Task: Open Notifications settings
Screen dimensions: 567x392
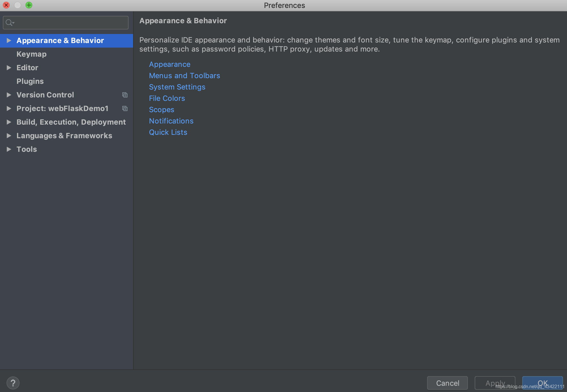Action: click(x=170, y=121)
